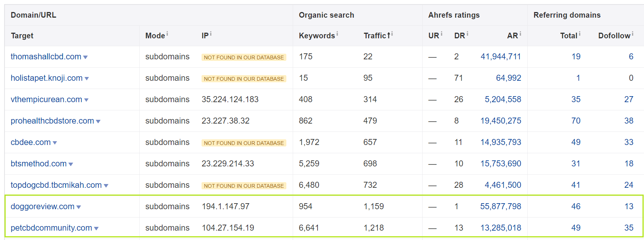Select keywords value 5,259 for btsmethod.com
This screenshot has width=644, height=240.
coord(309,164)
